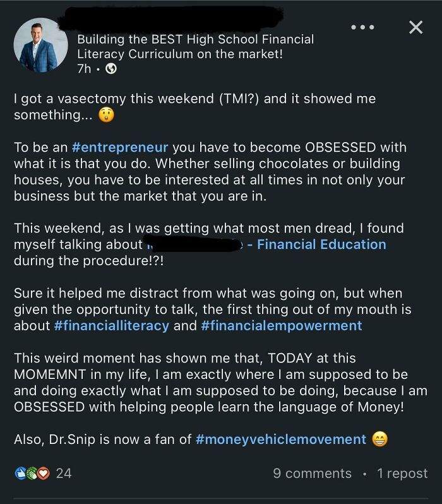Open the three-dot more options menu
Image resolution: width=442 pixels, height=504 pixels.
pyautogui.click(x=362, y=27)
